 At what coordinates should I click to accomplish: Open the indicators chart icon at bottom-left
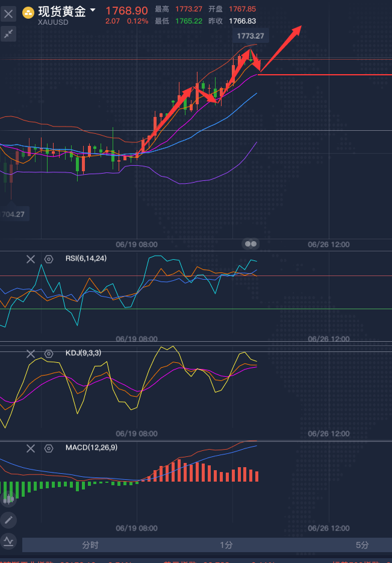coord(8,541)
